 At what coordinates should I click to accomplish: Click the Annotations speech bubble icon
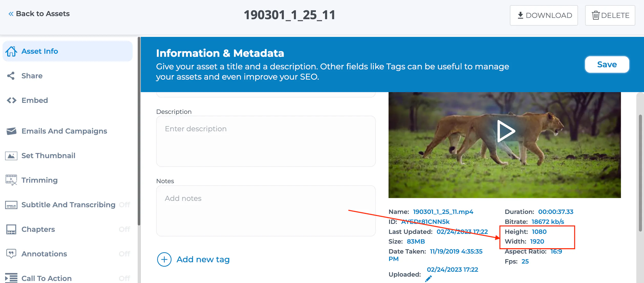11,254
